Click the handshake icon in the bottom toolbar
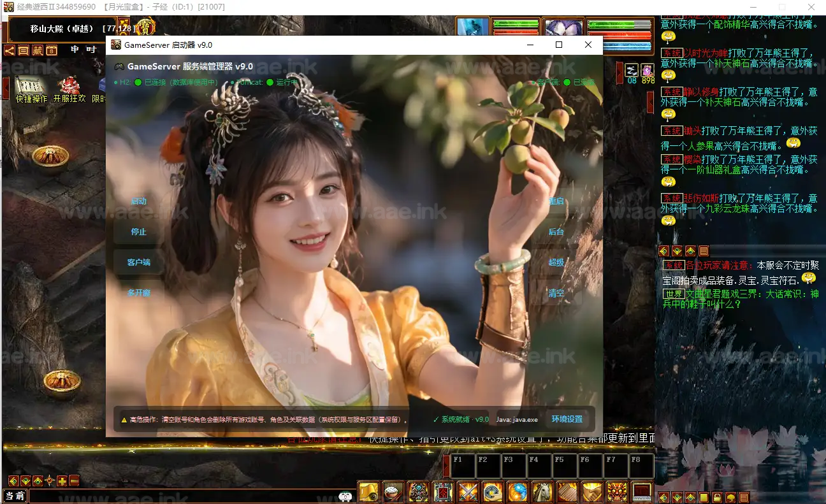Viewport: 826px width, 504px height. 592,492
